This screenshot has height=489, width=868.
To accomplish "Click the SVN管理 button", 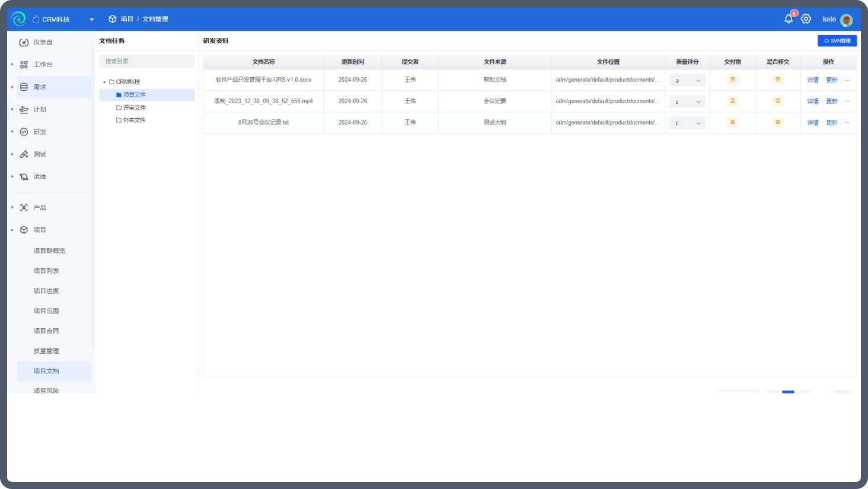I will 837,41.
